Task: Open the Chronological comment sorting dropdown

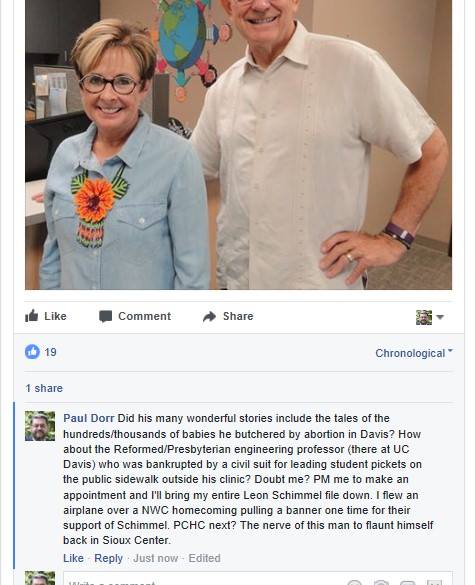Action: coord(414,353)
